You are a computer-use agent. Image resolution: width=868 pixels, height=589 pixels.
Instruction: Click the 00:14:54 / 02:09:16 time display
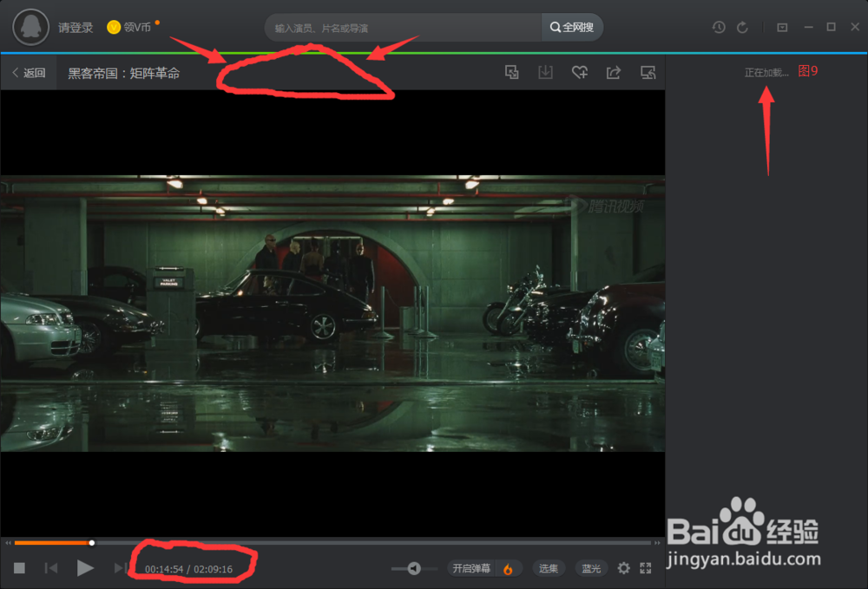pos(188,569)
